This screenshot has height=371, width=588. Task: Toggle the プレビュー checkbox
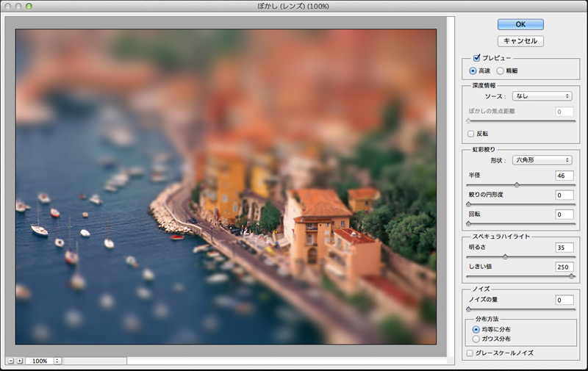476,58
